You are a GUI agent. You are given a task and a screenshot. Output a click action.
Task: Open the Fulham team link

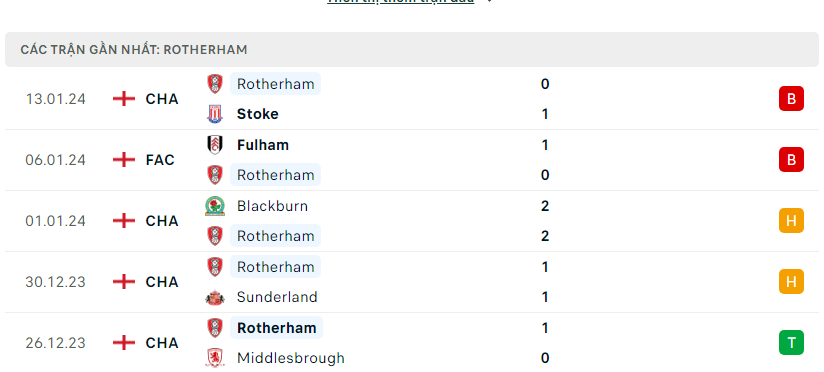263,144
